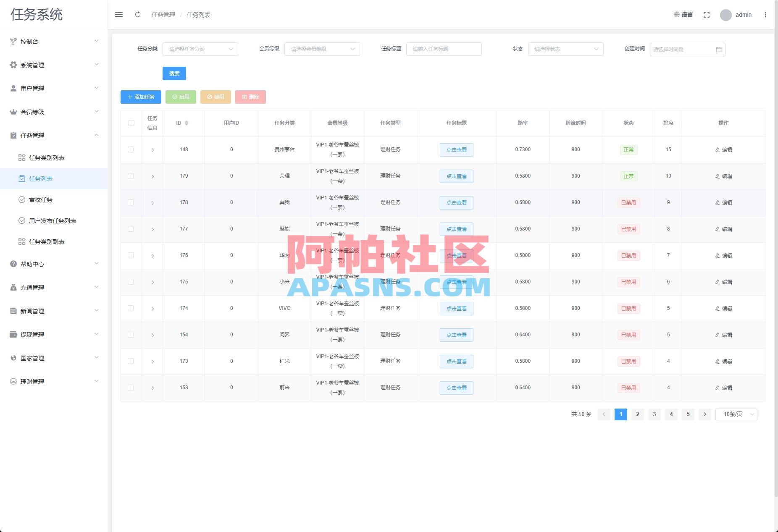Open 用户发布任务列表 in sidebar
The image size is (778, 532).
[x=53, y=220]
